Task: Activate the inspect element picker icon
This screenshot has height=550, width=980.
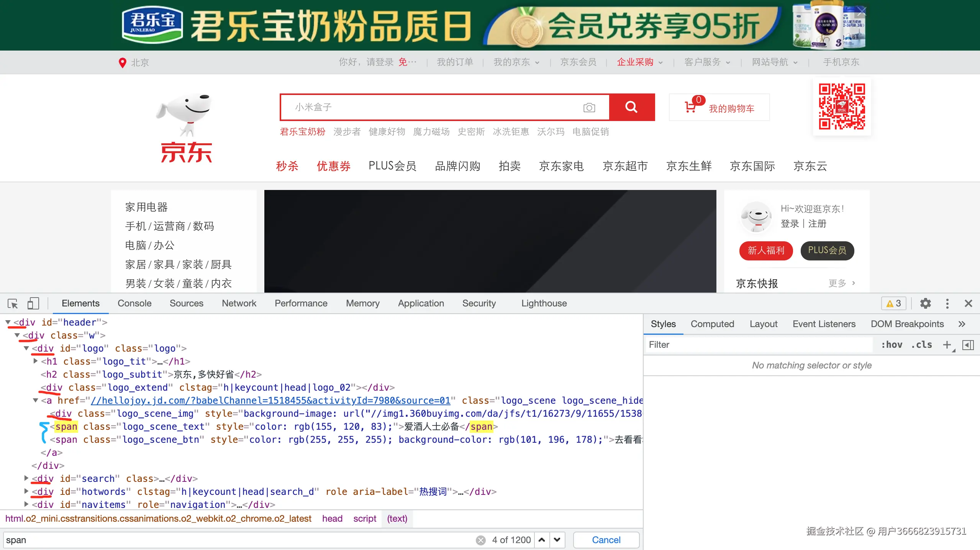Action: [13, 304]
